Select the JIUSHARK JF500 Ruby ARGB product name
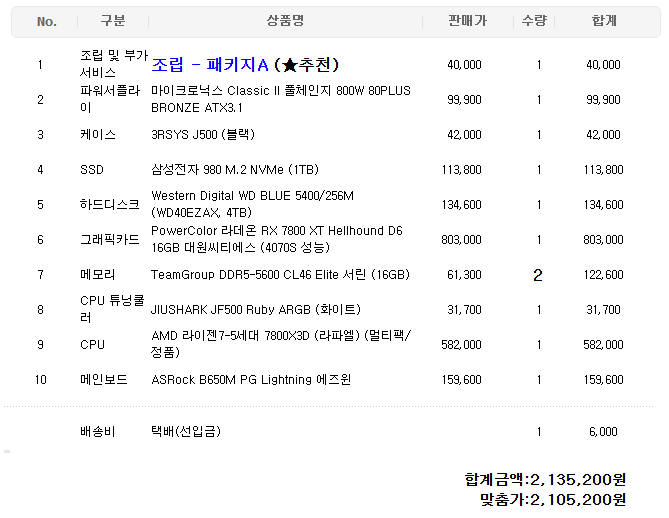The height and width of the screenshot is (518, 669). 256,309
